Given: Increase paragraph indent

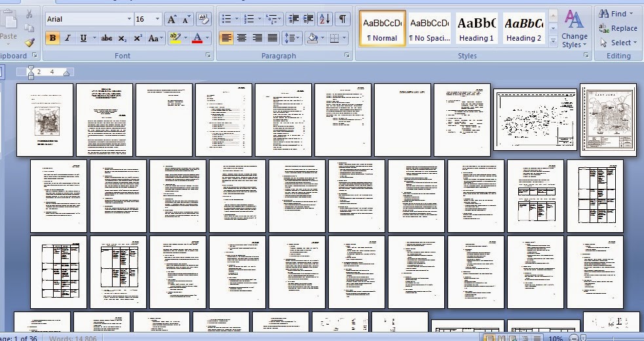Looking at the screenshot, I should click(x=308, y=19).
